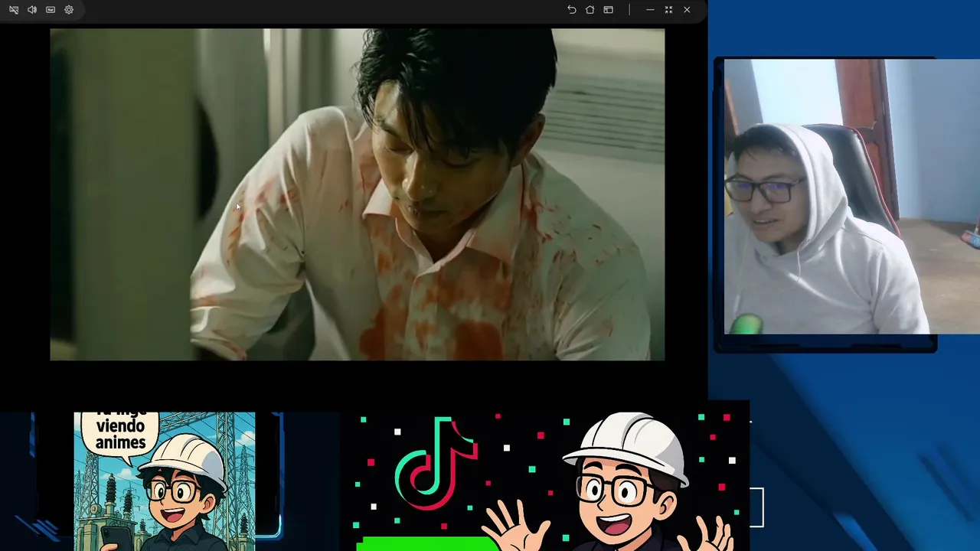
Task: Minimize the player window
Action: coord(650,10)
